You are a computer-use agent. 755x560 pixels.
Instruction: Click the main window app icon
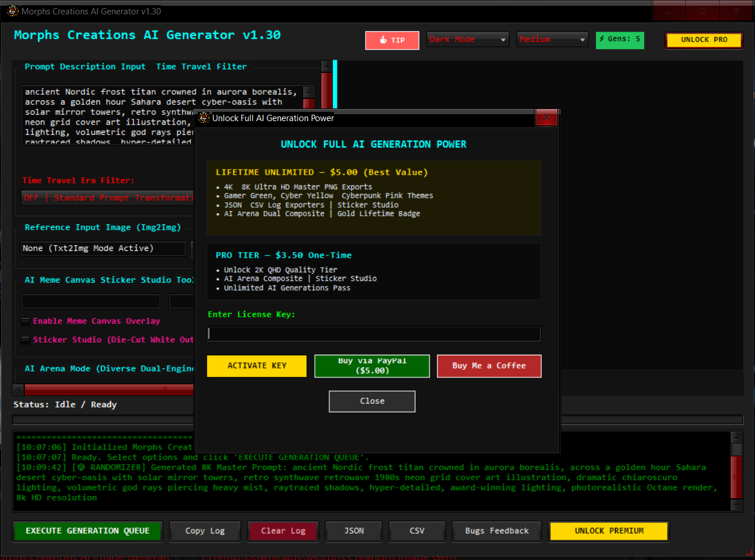pos(13,11)
